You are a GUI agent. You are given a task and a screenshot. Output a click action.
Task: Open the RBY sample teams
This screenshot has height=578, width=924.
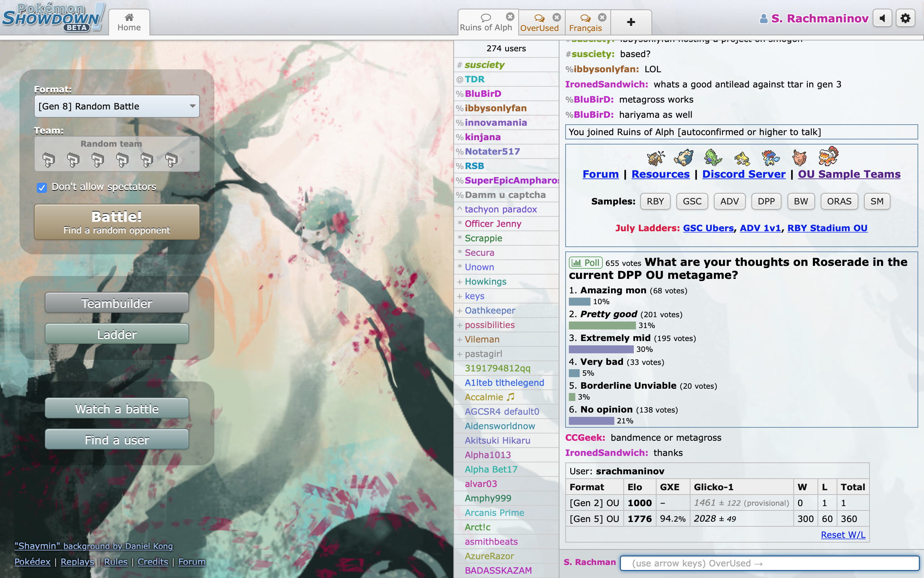pyautogui.click(x=655, y=202)
